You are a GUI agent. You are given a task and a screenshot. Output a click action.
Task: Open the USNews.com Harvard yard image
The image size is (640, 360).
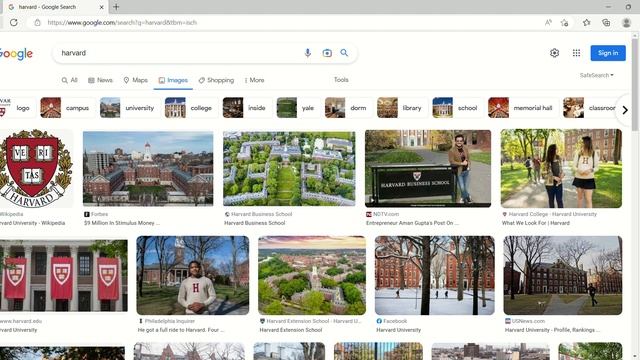(563, 275)
